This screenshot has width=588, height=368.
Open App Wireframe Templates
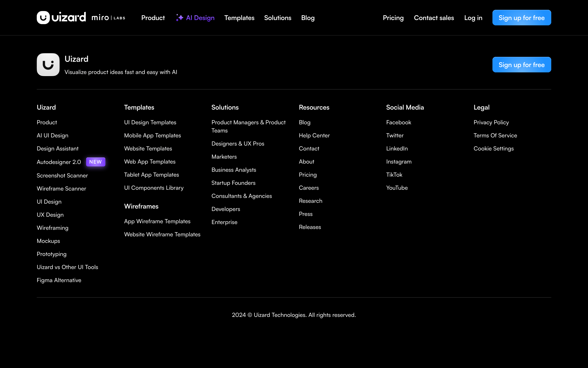(x=157, y=221)
